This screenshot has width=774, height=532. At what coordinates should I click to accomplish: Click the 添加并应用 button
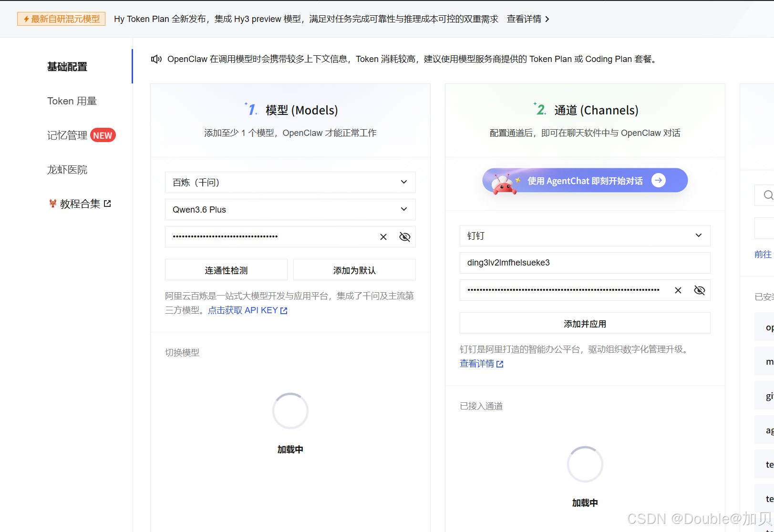coord(585,323)
